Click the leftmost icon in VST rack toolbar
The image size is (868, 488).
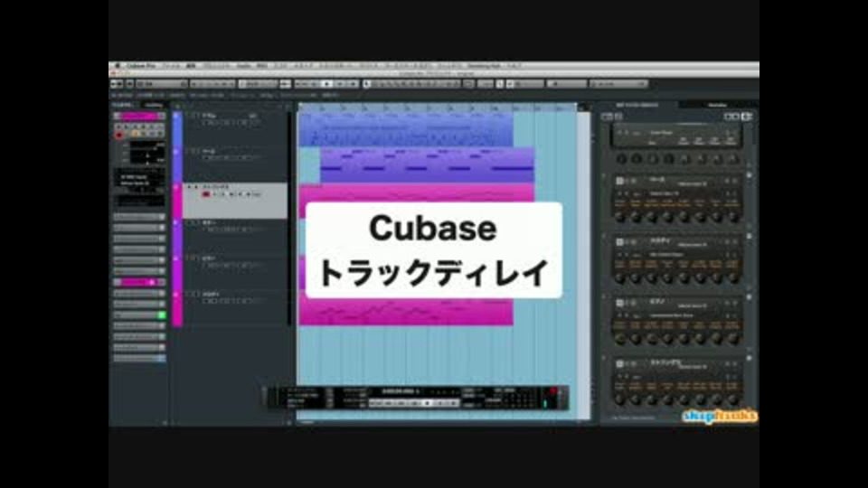[606, 117]
